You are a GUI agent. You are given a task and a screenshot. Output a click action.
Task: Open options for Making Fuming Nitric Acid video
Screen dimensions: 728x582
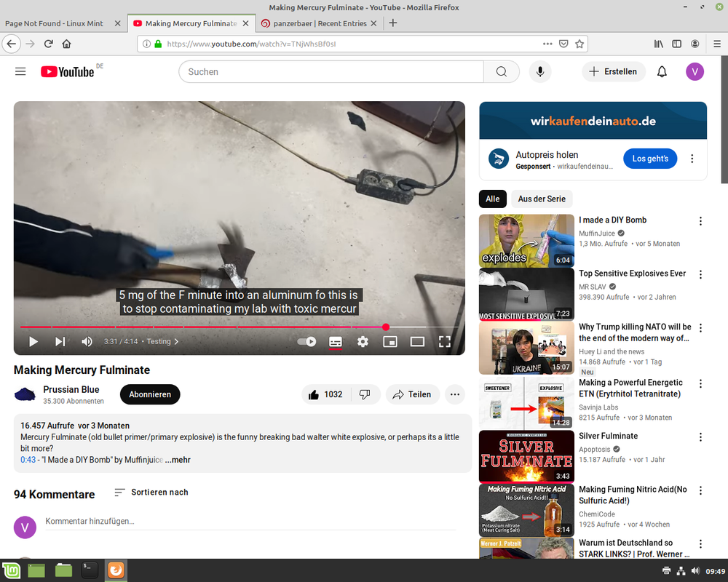coord(700,490)
